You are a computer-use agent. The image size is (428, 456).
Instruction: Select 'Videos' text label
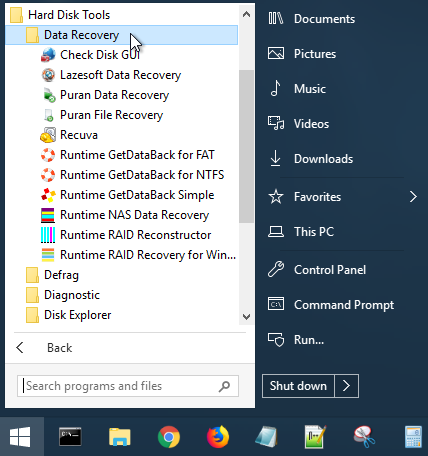[311, 124]
